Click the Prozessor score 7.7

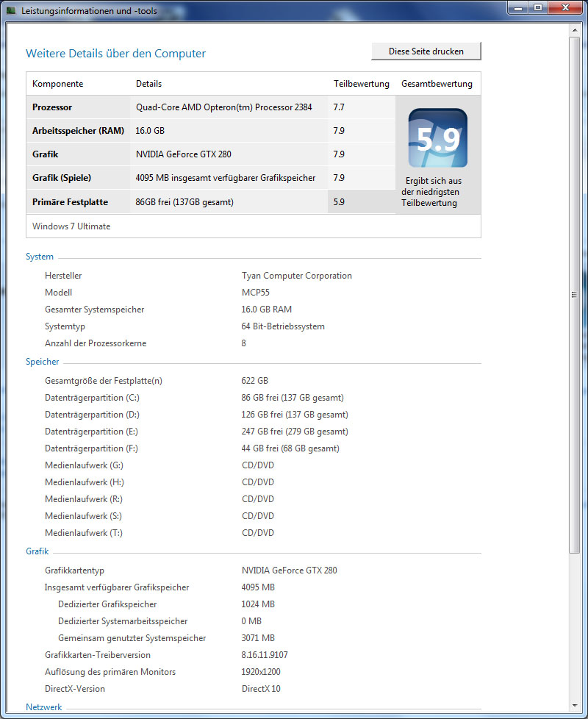(x=339, y=107)
